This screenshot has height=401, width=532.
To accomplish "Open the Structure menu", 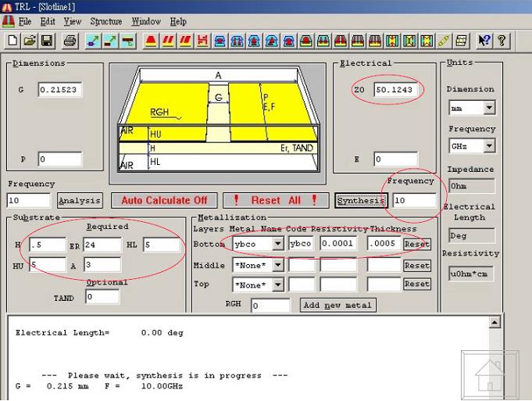I will [106, 21].
